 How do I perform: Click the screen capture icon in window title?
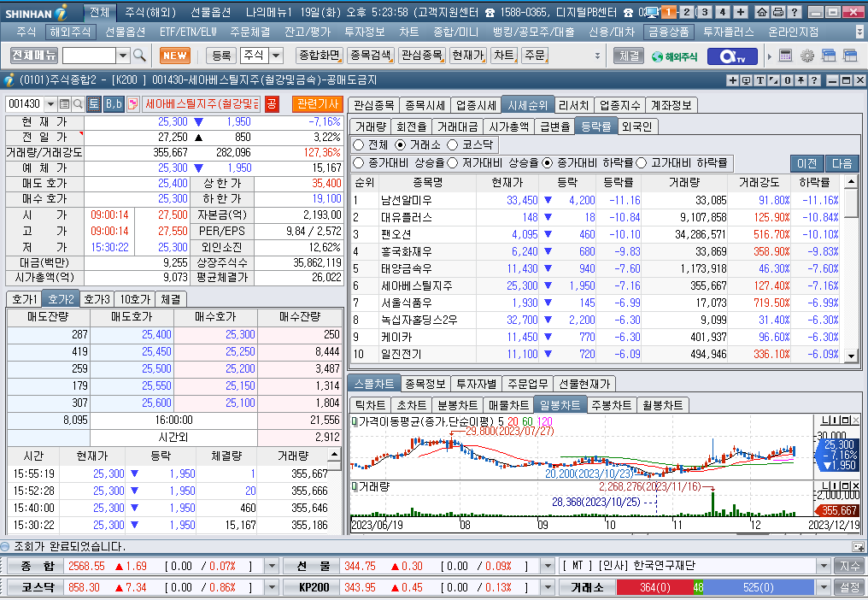tap(746, 80)
